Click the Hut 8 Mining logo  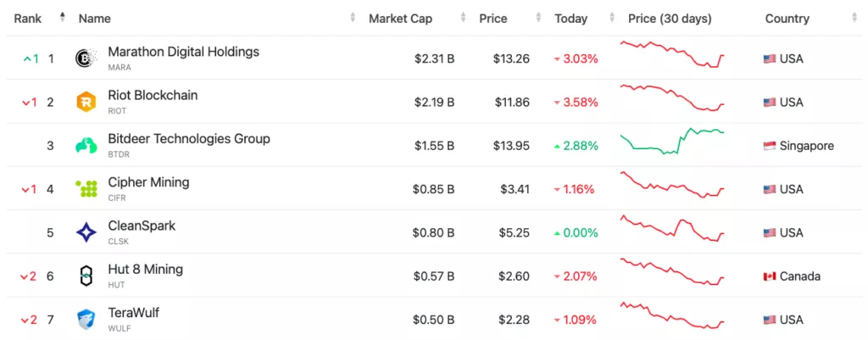pos(86,276)
